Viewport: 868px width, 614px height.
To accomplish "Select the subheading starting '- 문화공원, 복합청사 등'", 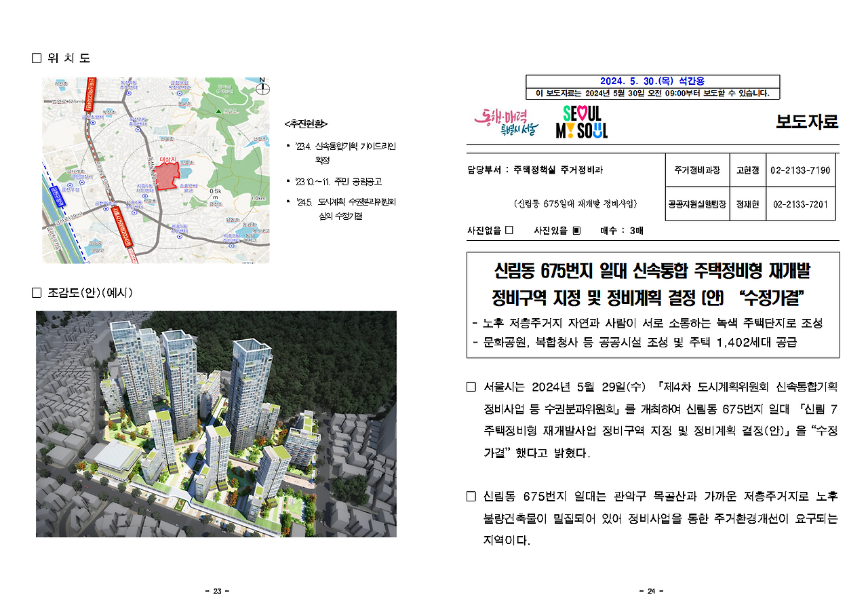I will 634,343.
